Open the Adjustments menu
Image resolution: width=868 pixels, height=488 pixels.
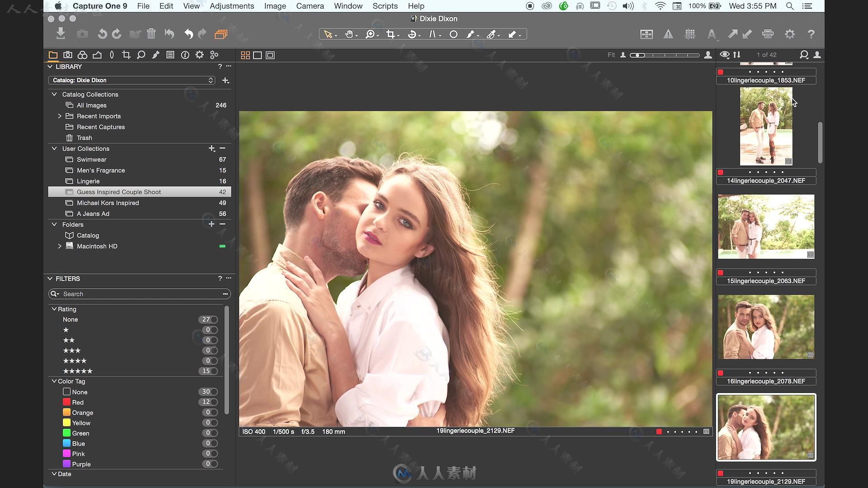pos(232,6)
